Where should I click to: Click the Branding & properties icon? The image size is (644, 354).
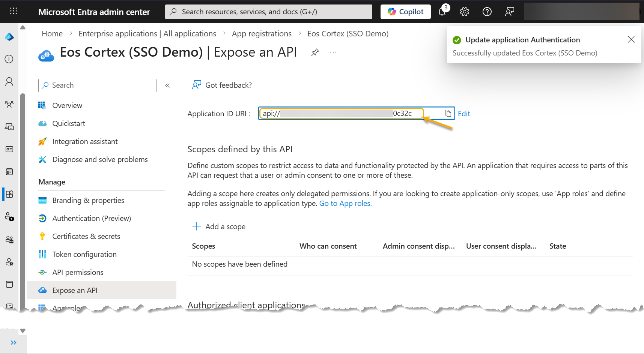click(42, 200)
